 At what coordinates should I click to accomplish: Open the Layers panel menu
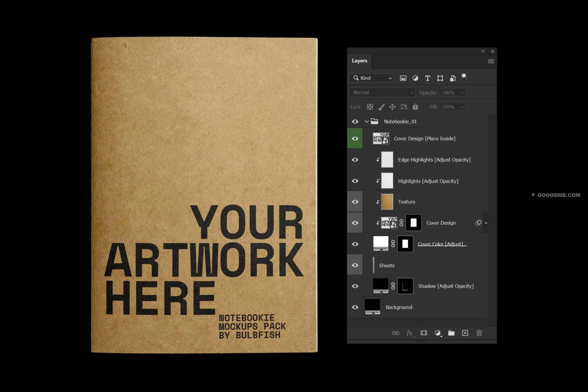pyautogui.click(x=491, y=61)
